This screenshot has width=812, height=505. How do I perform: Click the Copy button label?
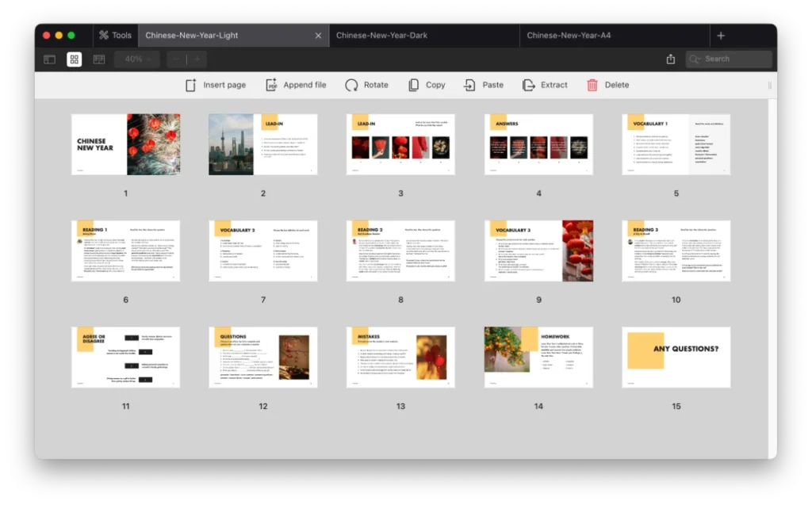(x=435, y=85)
